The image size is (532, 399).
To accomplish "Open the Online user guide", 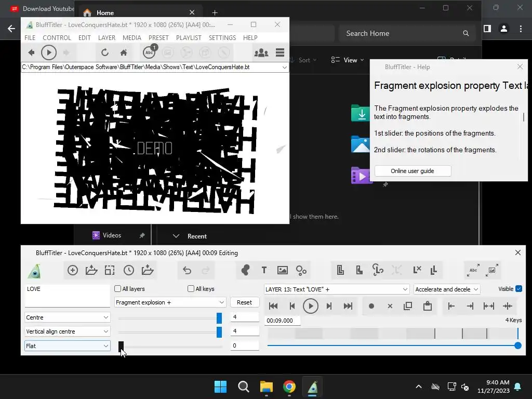I will (x=413, y=171).
